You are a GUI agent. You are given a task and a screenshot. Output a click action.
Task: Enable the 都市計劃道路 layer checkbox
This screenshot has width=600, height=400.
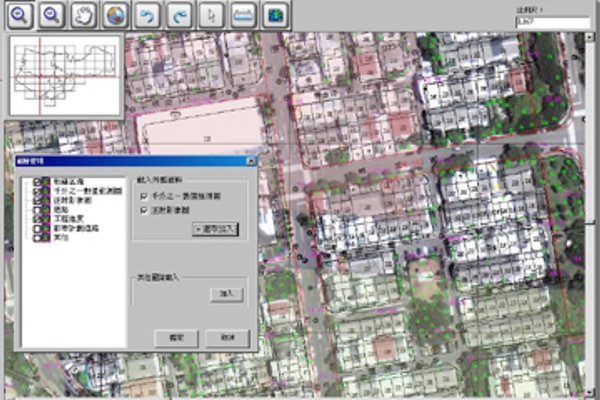point(37,229)
